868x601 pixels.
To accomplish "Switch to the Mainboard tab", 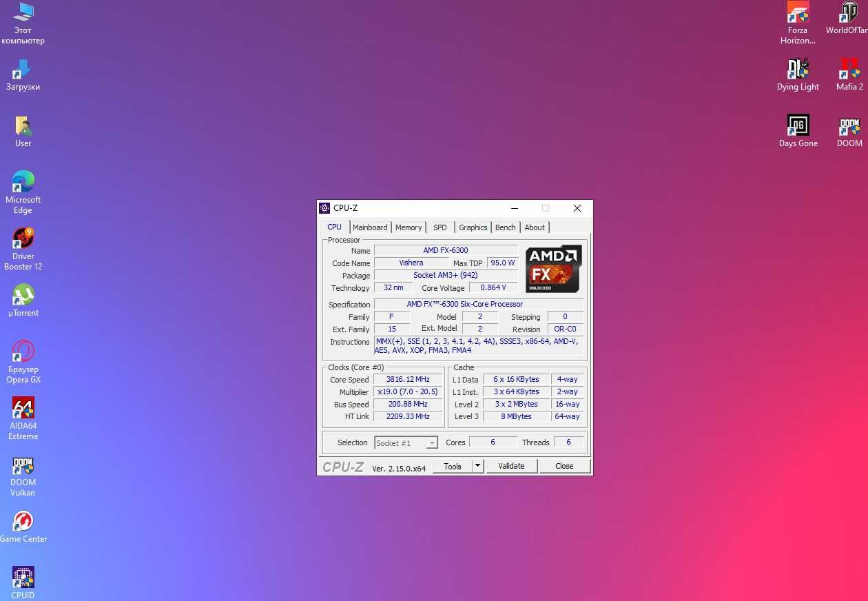I will pos(370,227).
